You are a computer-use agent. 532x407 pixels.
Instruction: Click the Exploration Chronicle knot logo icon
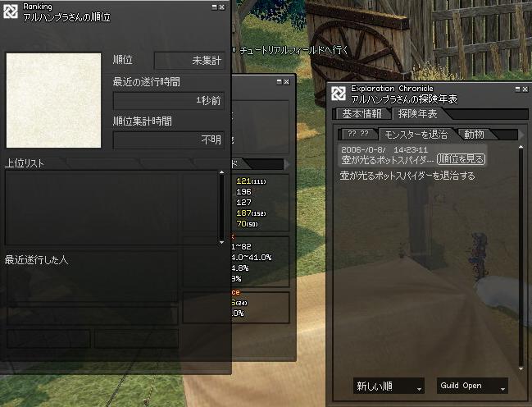339,94
